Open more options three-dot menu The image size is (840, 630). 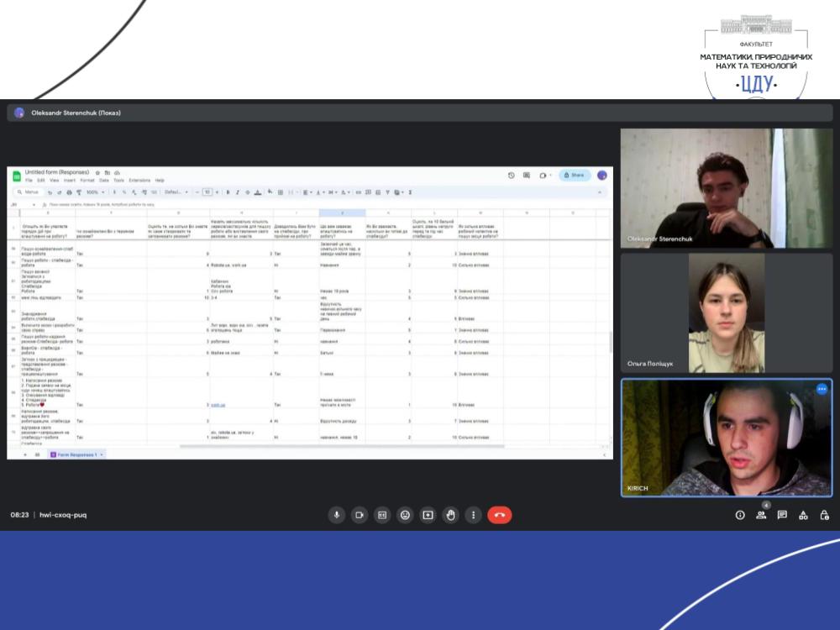click(x=474, y=515)
